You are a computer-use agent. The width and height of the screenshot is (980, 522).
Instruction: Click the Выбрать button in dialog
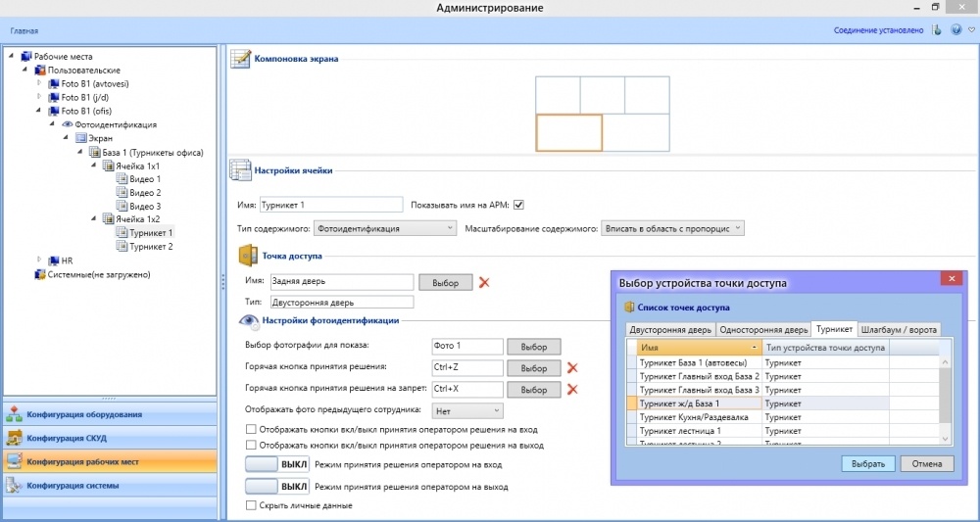click(868, 464)
